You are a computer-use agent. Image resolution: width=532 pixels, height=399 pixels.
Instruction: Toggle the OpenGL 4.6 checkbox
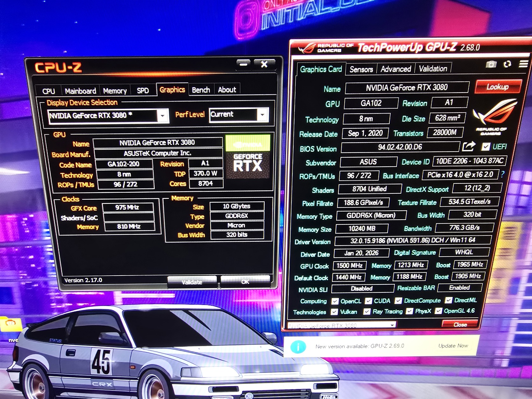point(438,311)
